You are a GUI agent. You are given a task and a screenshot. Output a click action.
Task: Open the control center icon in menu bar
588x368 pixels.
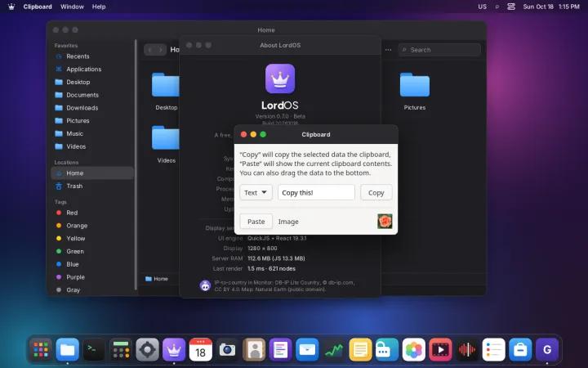point(511,7)
